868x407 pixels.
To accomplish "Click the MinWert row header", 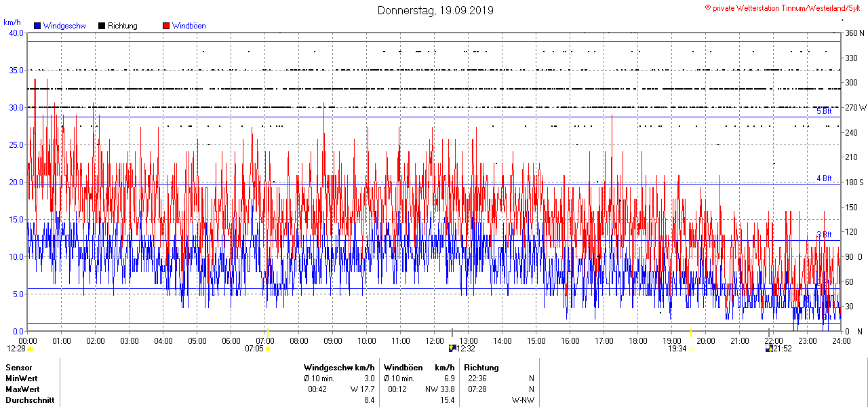I will click(x=22, y=378).
